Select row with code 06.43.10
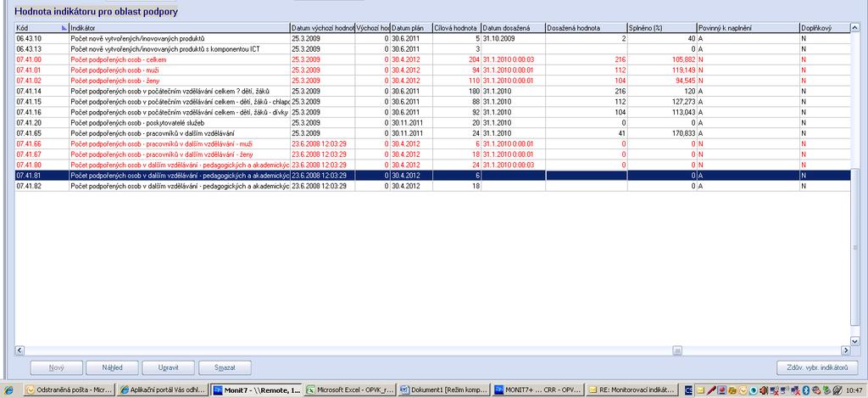868x398 pixels. click(432, 38)
